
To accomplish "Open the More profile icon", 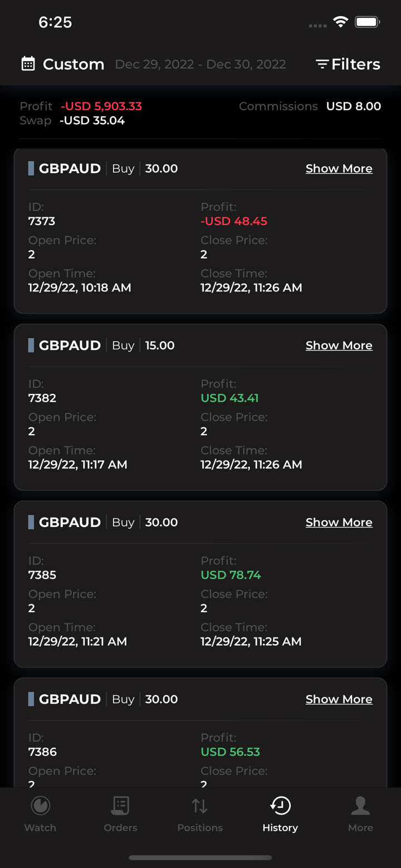I will (x=360, y=806).
